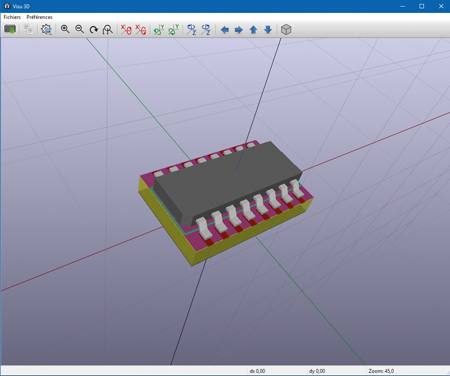Rotate Y counterclockwise green icon
Viewport: 450px width, 376px height.
(x=173, y=30)
